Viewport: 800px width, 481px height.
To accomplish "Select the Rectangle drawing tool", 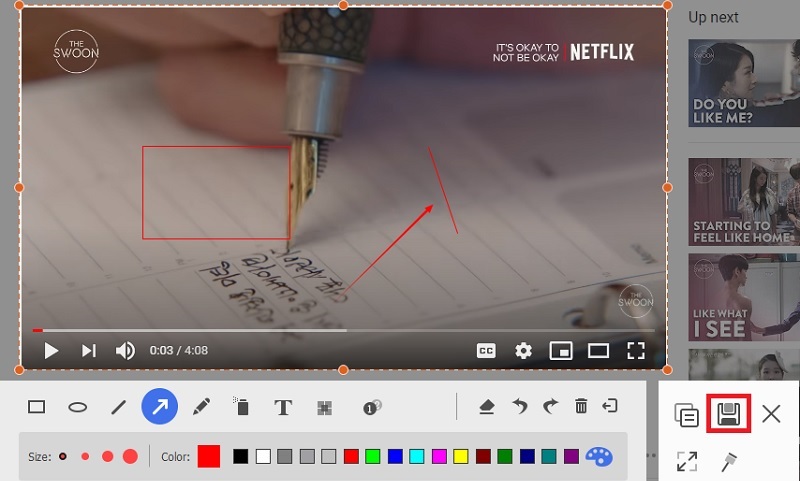I will click(37, 407).
